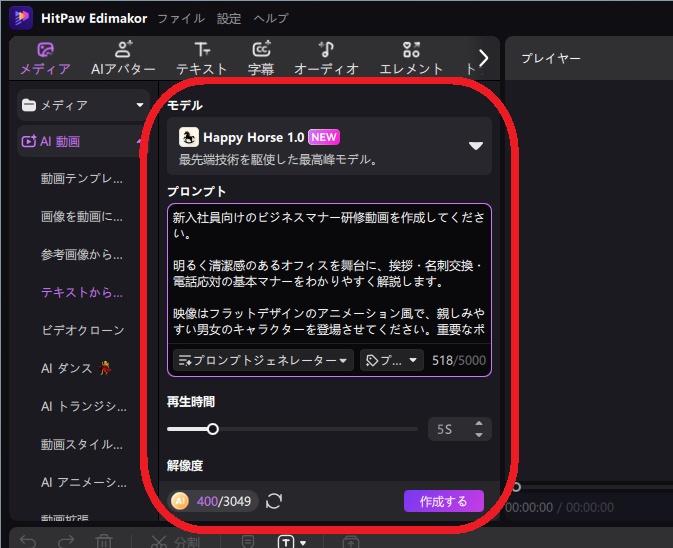Select AI アニメーシ... in sidebar
This screenshot has width=673, height=548.
pyautogui.click(x=84, y=482)
